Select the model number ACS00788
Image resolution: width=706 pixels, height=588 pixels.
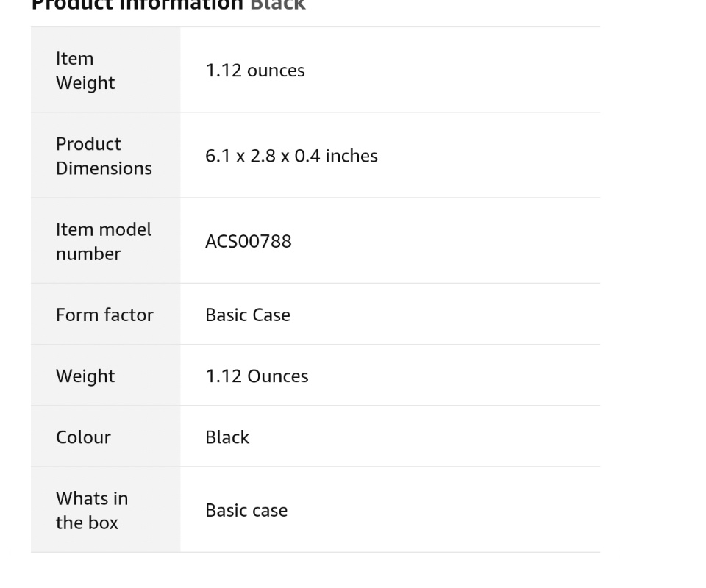click(249, 241)
